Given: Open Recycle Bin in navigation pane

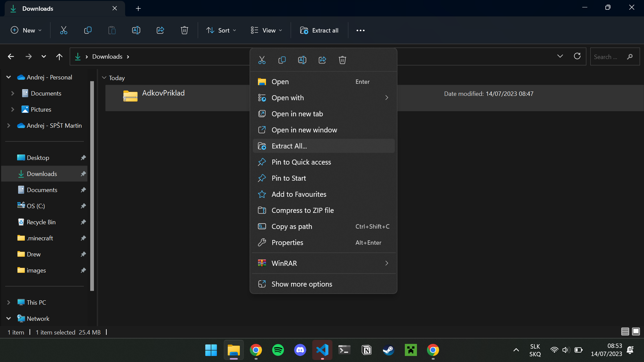Looking at the screenshot, I should [44, 222].
